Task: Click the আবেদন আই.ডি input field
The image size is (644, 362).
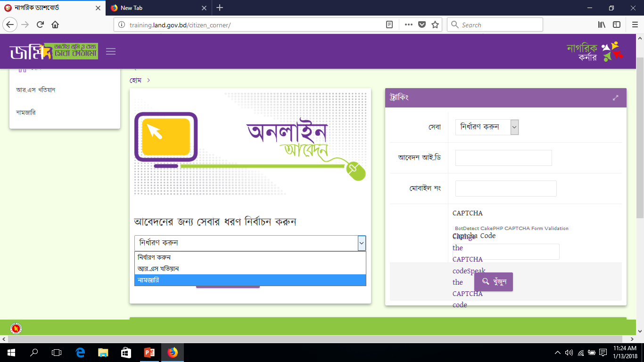Action: point(503,158)
